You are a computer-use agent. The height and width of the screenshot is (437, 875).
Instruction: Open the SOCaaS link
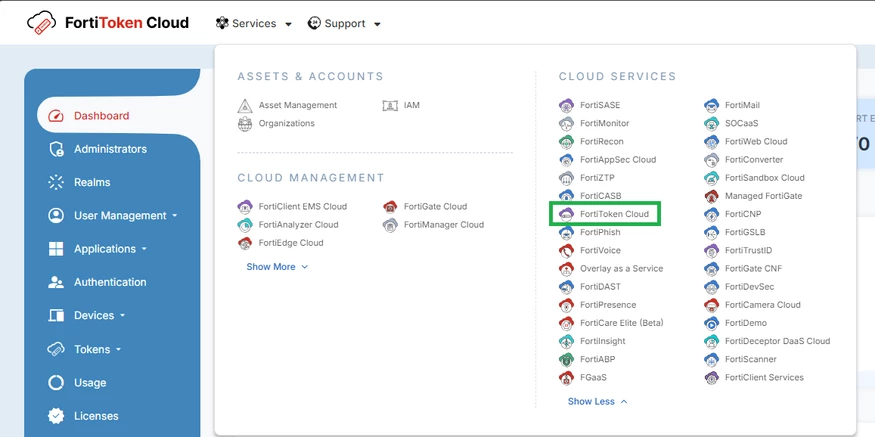[742, 123]
